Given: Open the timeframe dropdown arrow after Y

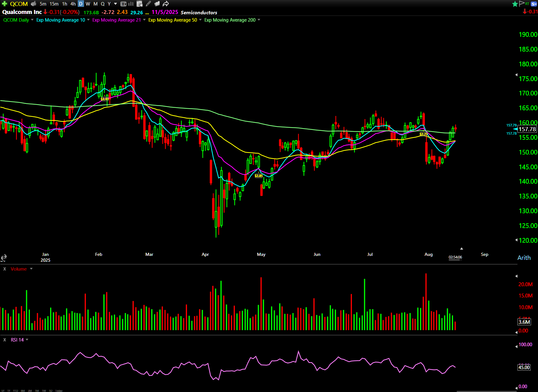Looking at the screenshot, I should [115, 4].
